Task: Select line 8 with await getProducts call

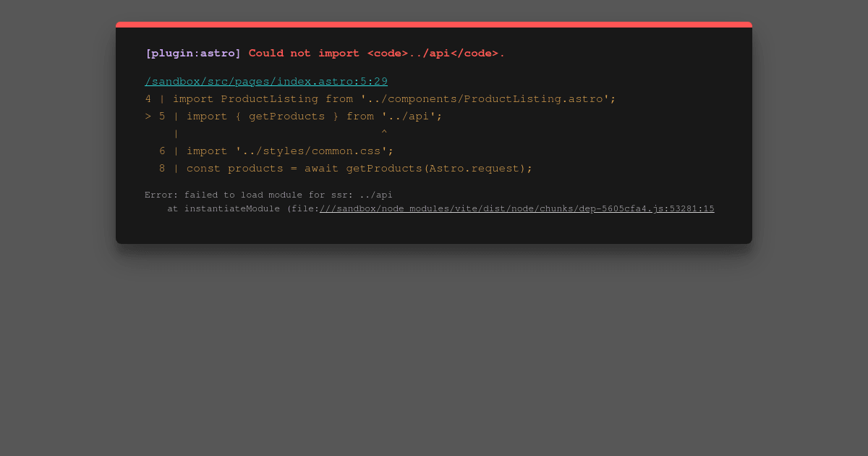Action: click(358, 168)
